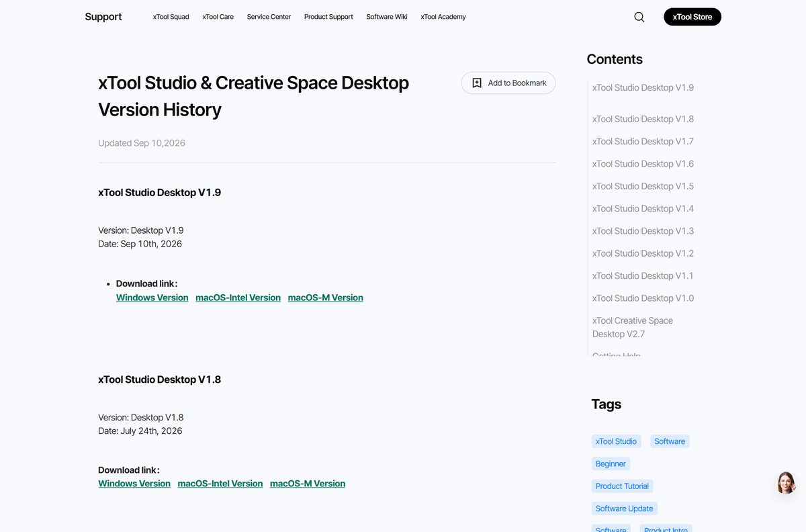Jump to xTool Studio Desktop V1.8 in Contents

point(643,119)
